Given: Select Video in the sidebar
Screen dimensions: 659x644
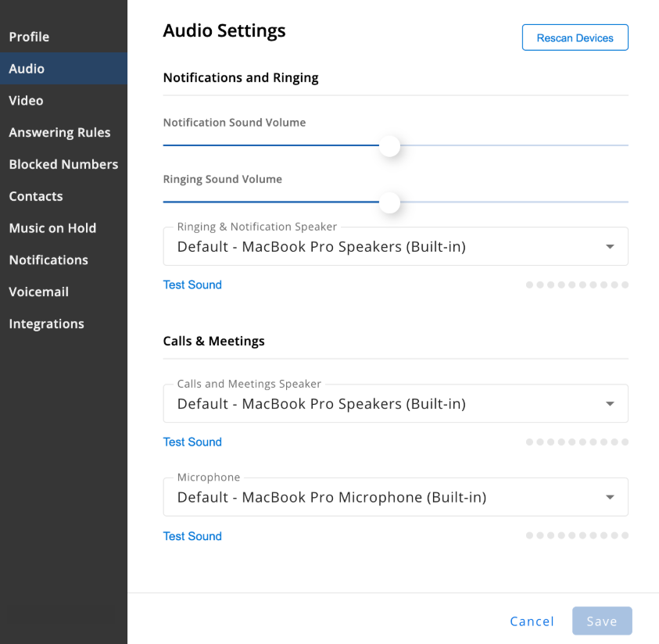Looking at the screenshot, I should [x=26, y=100].
